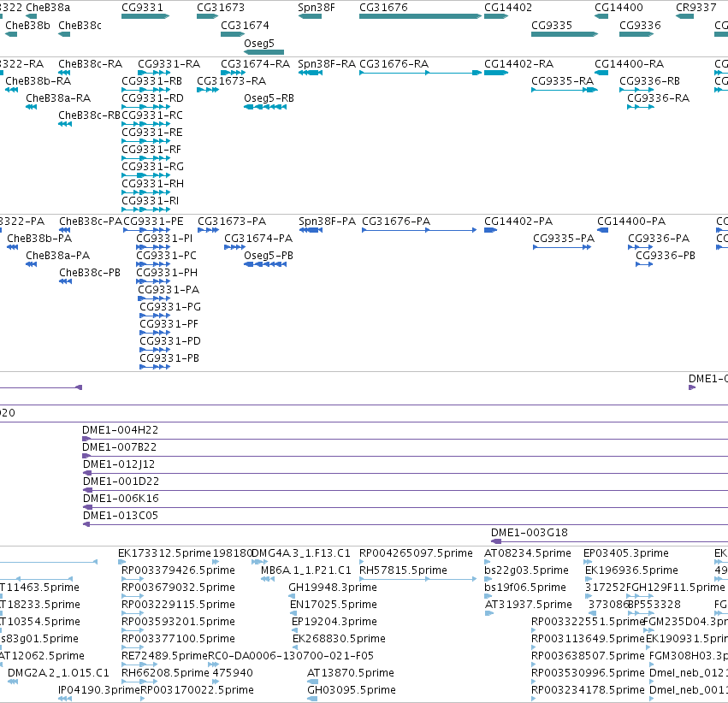Open transcript CheB38b-RA
Image resolution: width=728 pixels, height=703 pixels.
point(38,80)
